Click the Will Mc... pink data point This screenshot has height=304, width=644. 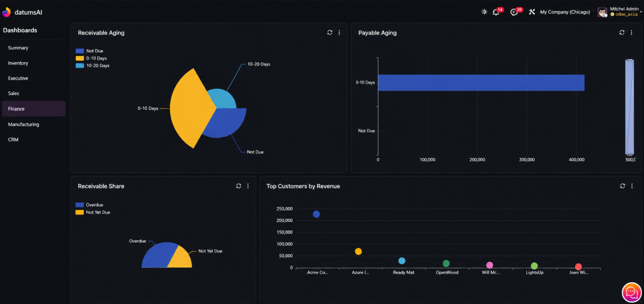click(490, 265)
